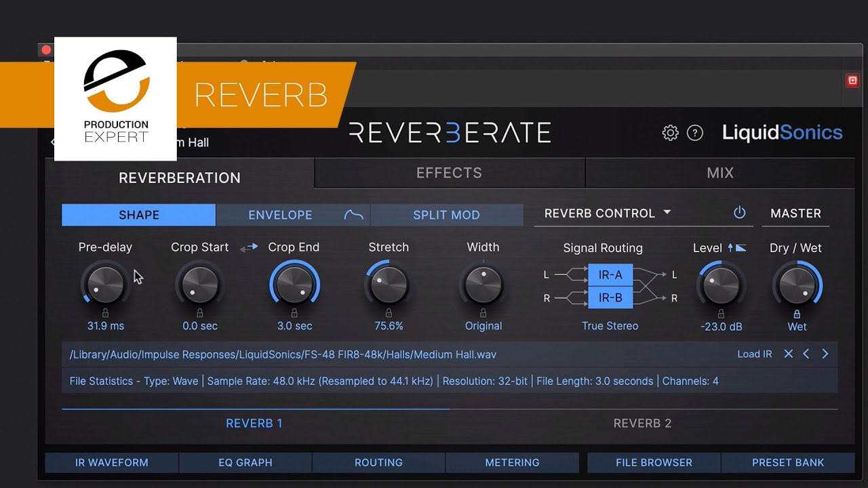Click the -23.0 dB level value
The image size is (868, 488).
pyautogui.click(x=721, y=327)
